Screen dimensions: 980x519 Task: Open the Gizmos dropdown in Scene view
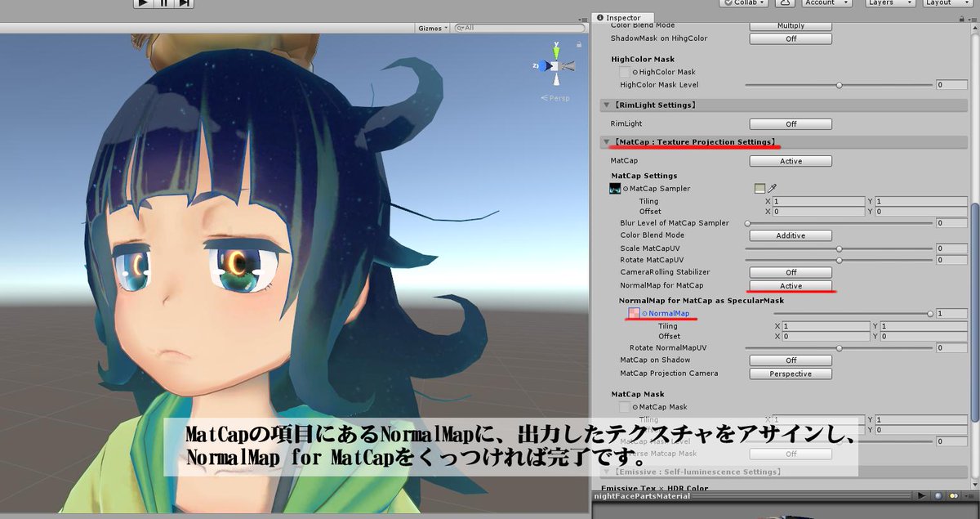pos(431,28)
